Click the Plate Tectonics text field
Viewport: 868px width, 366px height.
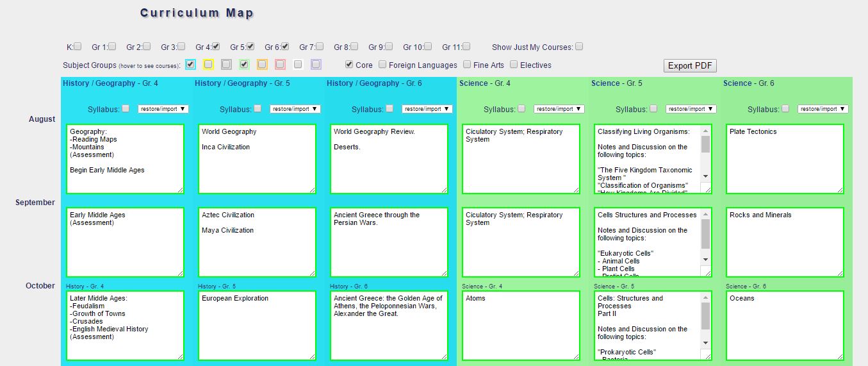pos(784,158)
